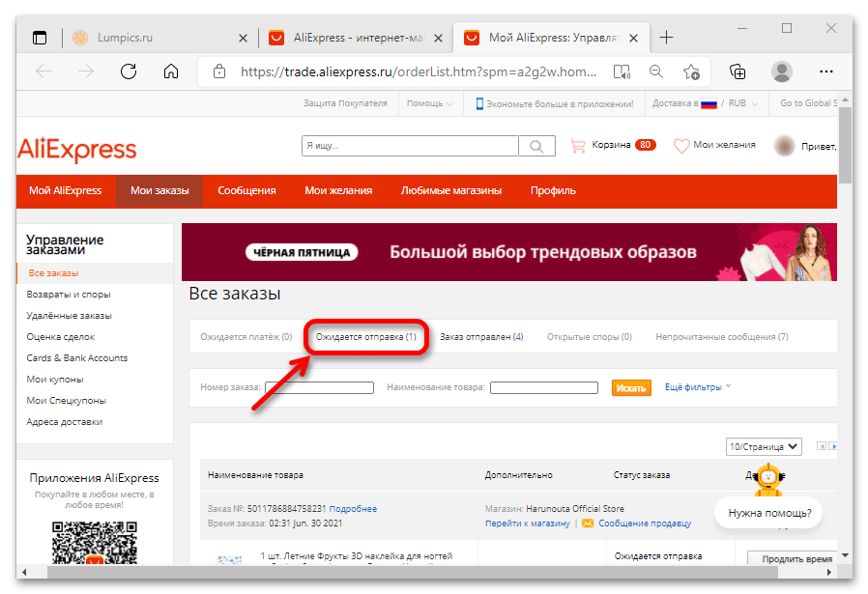Screen dimensions: 868x594
Task: Click the browser address bar URL
Action: (x=418, y=71)
